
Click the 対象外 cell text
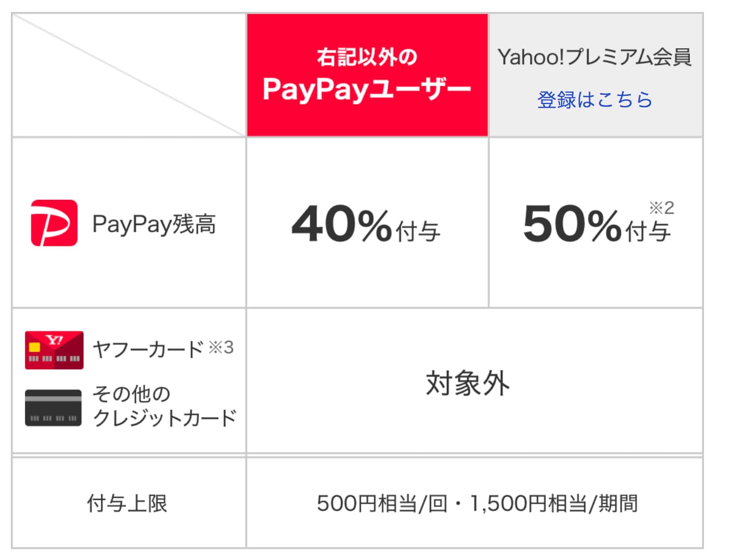point(468,383)
